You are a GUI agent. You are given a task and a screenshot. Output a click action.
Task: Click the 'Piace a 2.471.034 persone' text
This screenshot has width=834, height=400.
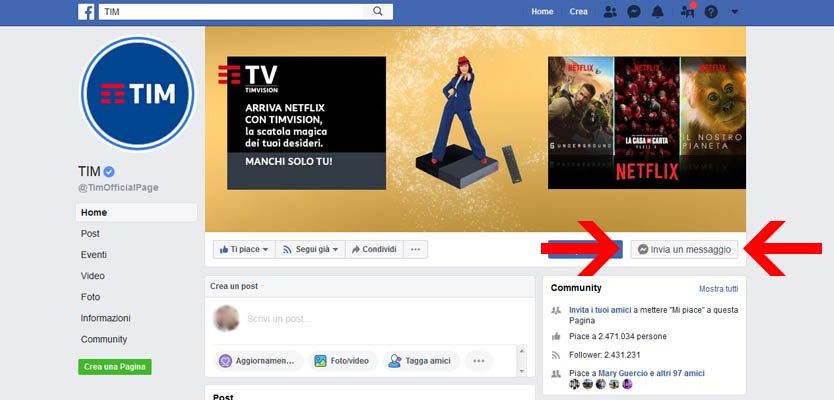click(618, 336)
